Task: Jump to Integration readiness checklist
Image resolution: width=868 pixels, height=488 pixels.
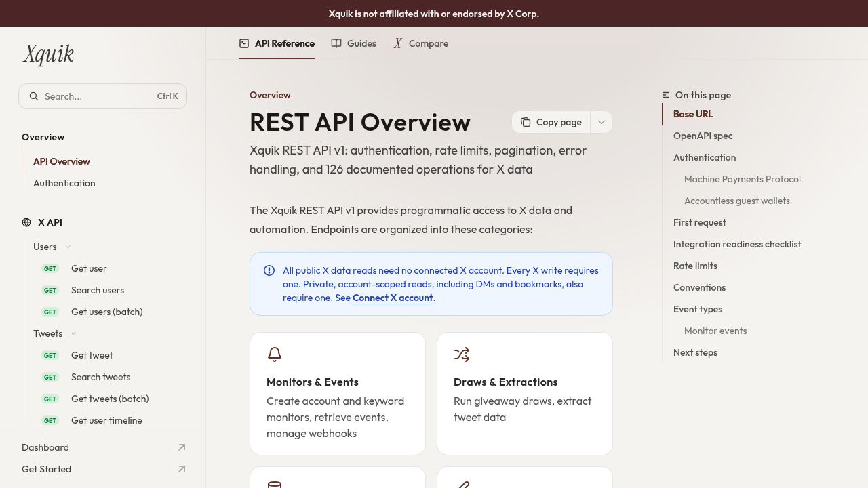Action: point(737,244)
